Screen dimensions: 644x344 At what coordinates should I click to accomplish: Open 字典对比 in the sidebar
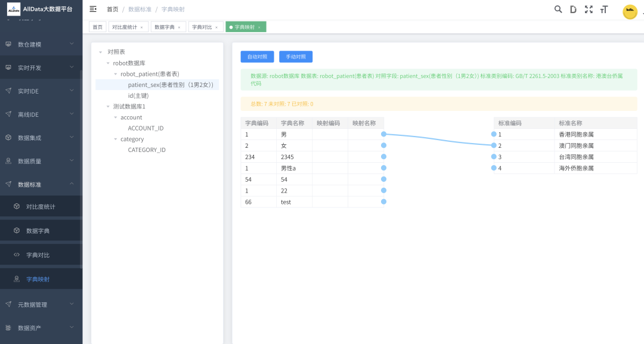(38, 255)
